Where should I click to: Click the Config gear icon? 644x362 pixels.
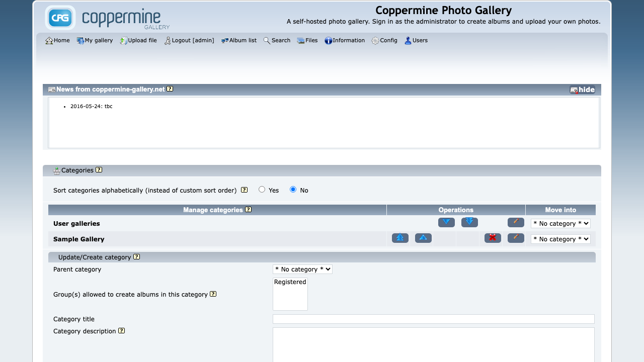[x=375, y=41]
